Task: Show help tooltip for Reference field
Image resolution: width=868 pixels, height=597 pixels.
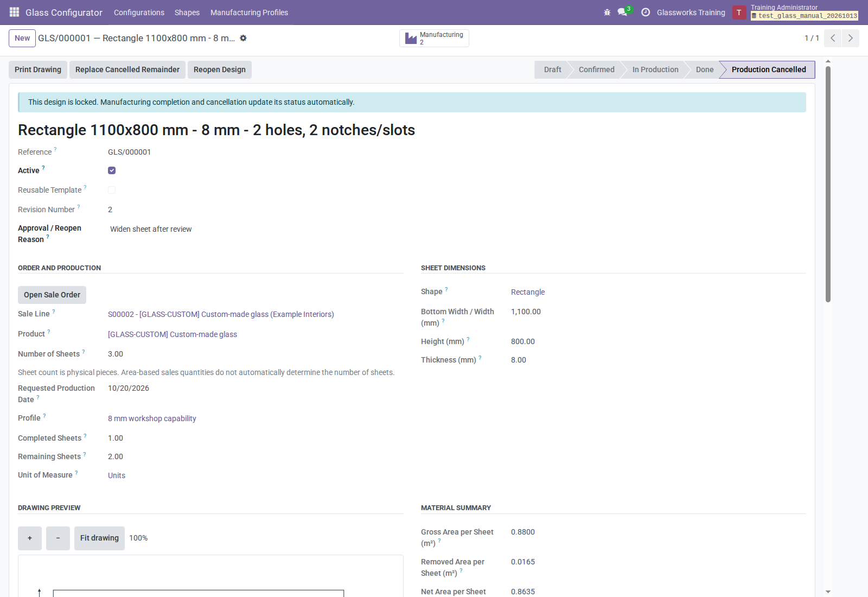Action: [x=55, y=149]
